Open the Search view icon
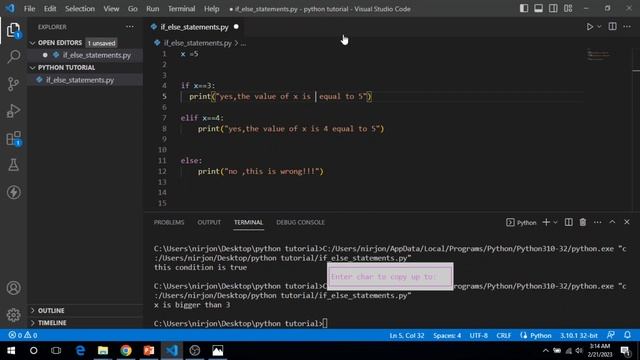This screenshot has width=640, height=360. [13, 56]
